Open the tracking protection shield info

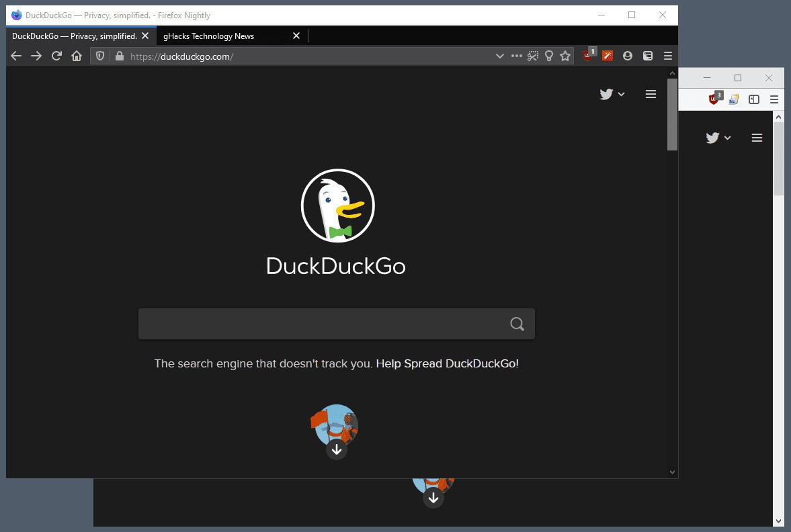tap(100, 56)
